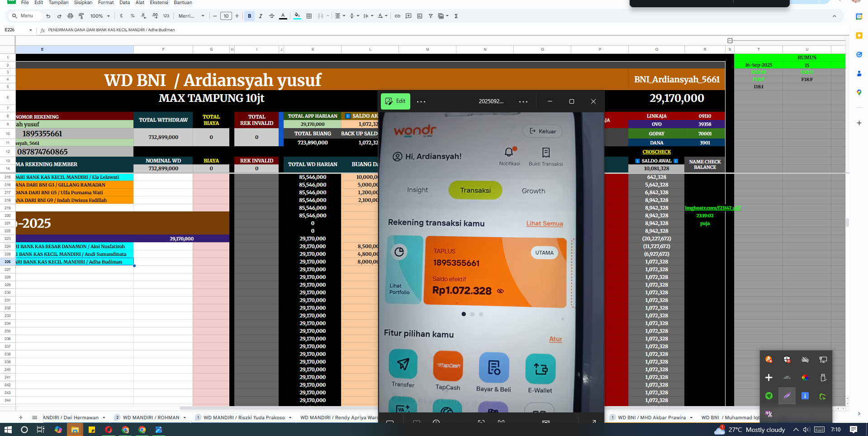Open the all sheets list icon
This screenshot has width=868, height=436.
34,417
